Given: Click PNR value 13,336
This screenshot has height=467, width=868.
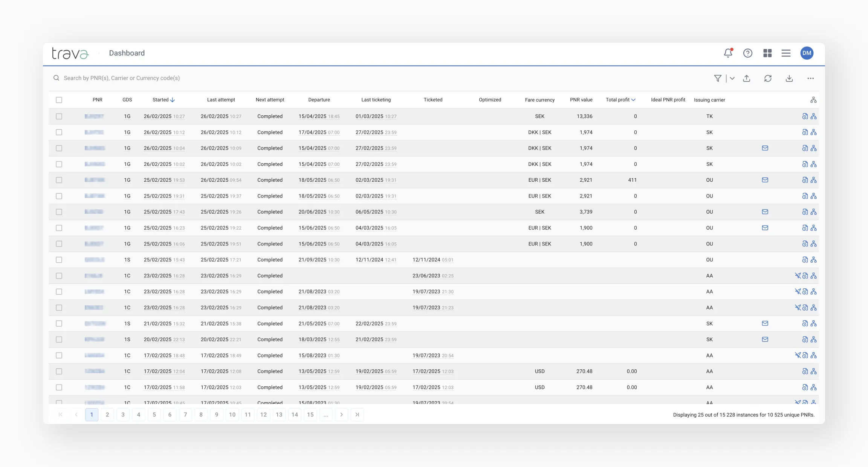Looking at the screenshot, I should point(584,116).
